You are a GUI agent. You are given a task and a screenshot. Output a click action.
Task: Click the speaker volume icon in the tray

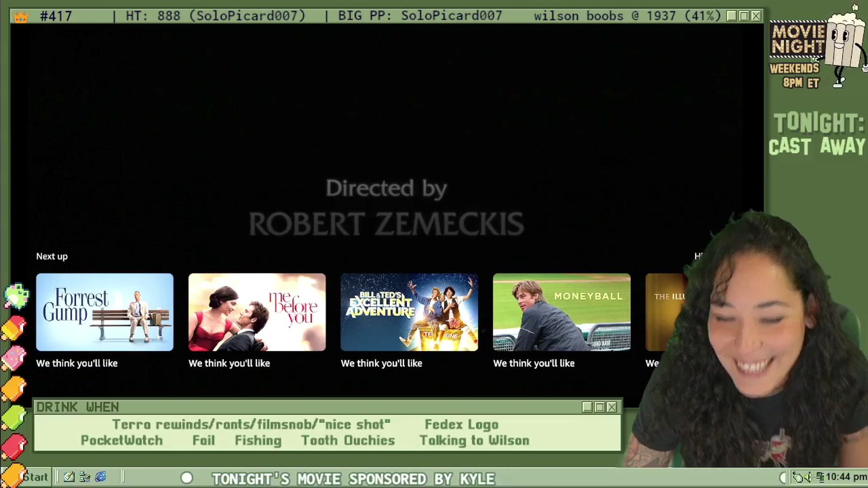(808, 477)
